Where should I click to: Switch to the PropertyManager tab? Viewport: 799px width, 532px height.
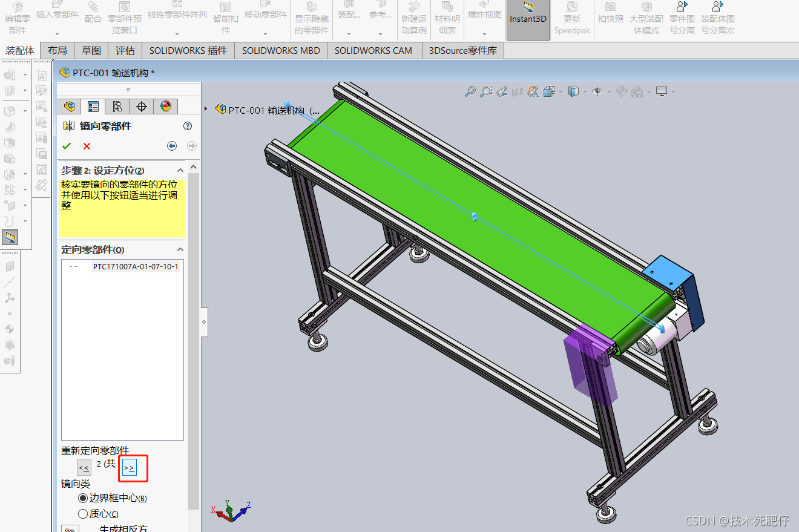[x=93, y=107]
